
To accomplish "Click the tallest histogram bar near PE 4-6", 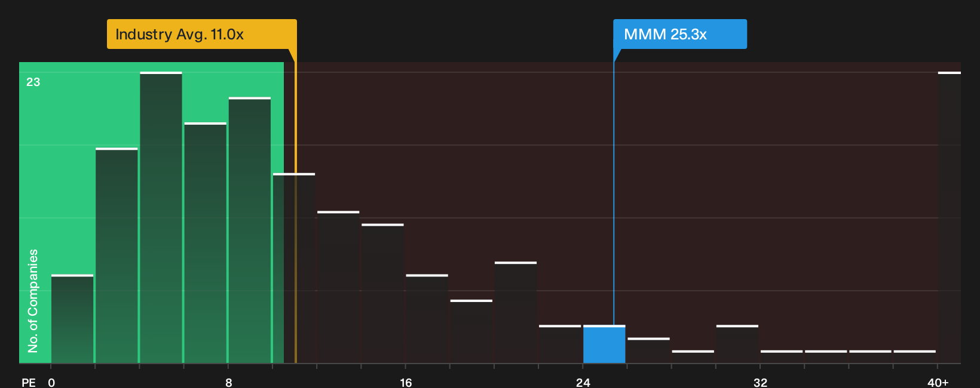I will click(x=161, y=217).
